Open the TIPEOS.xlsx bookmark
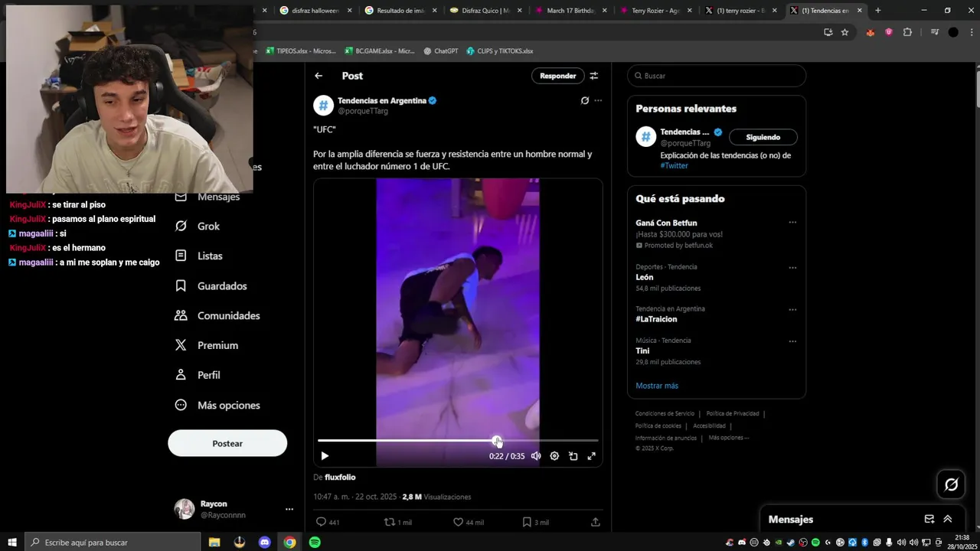980x551 pixels. (301, 51)
